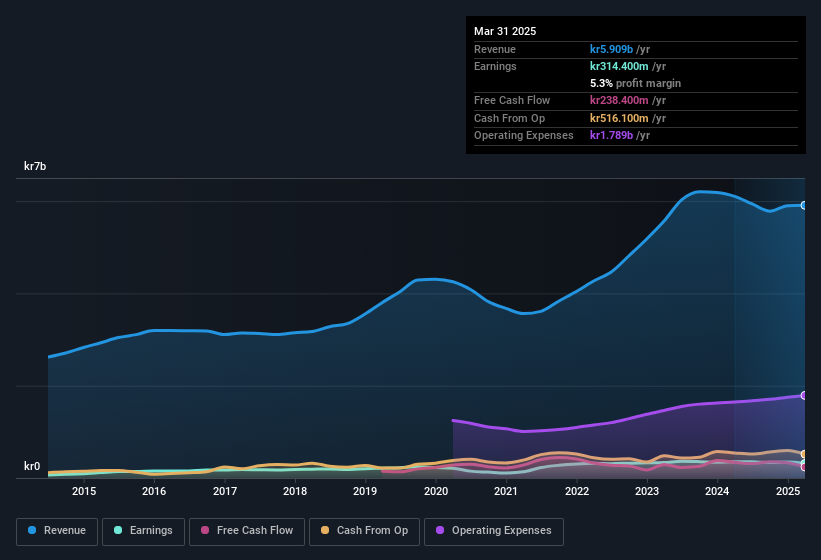
Task: Click the Cash From Op label in tooltip
Action: click(x=509, y=118)
